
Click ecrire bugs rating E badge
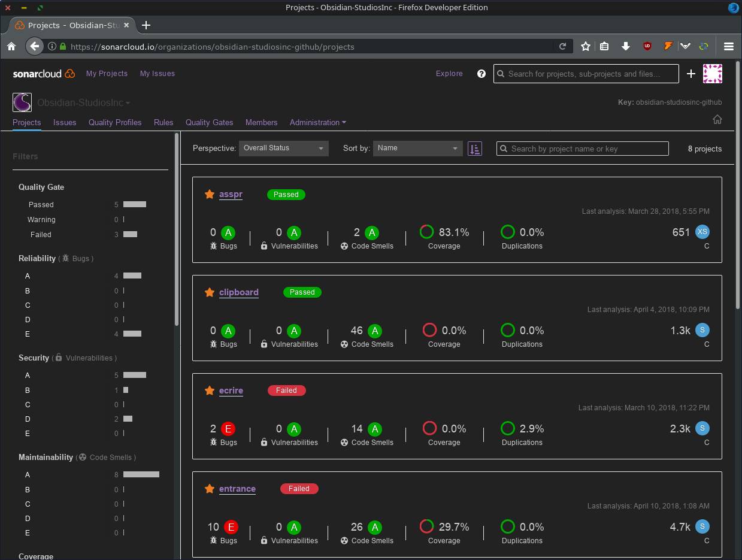coord(228,429)
